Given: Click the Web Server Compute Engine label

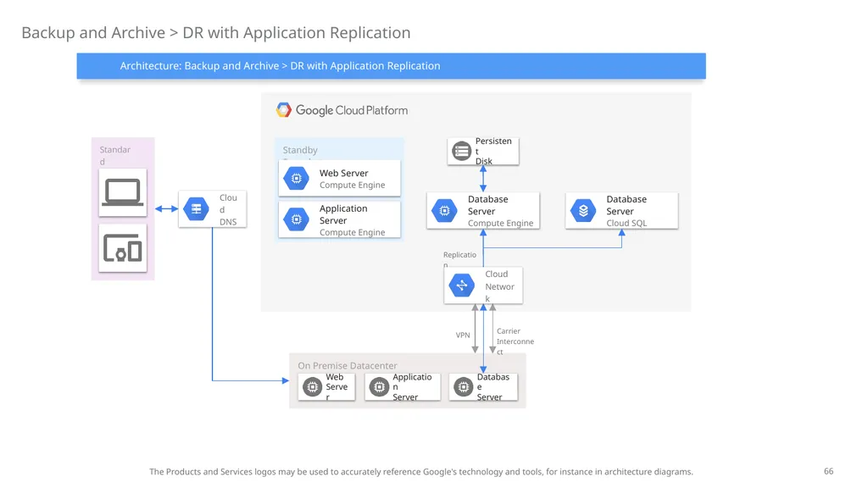Looking at the screenshot, I should (x=352, y=179).
